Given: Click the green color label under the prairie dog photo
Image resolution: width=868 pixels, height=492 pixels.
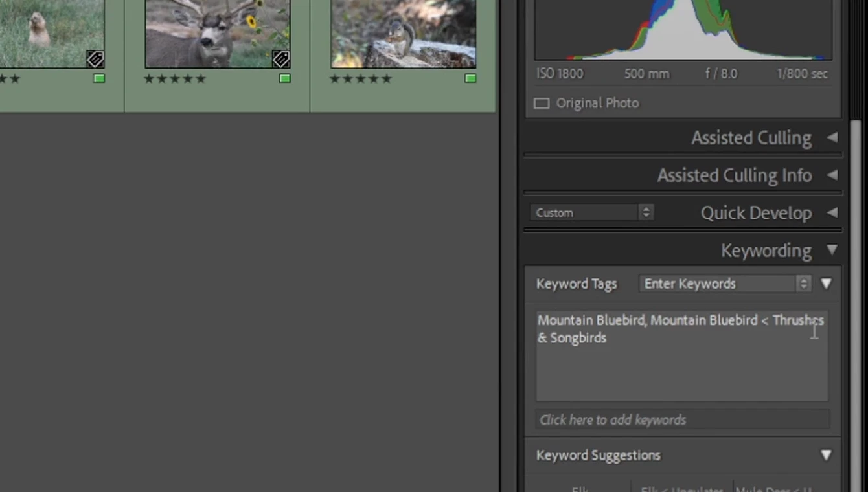Looking at the screenshot, I should [x=98, y=78].
